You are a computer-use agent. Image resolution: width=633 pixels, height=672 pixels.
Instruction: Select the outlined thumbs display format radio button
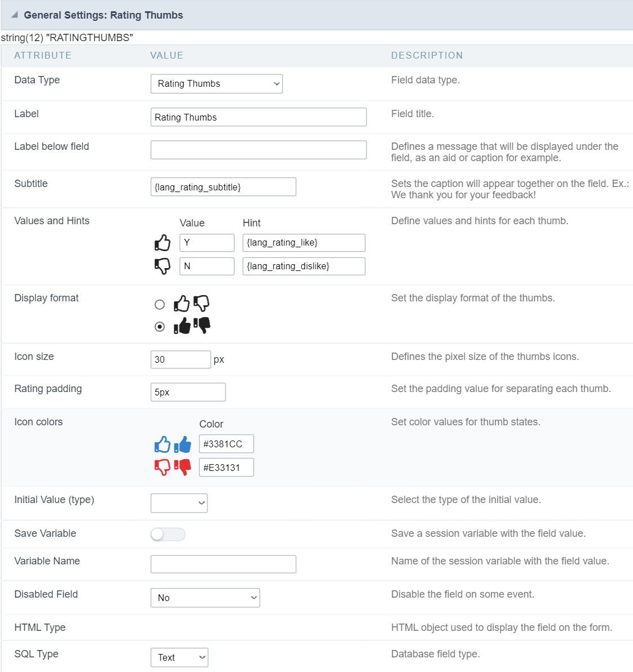(160, 304)
